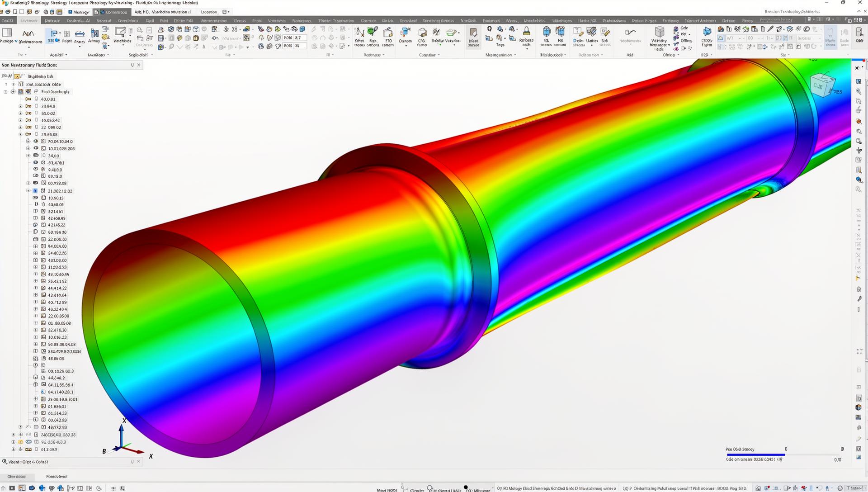This screenshot has height=492, width=868.
Task: Click the 'Matchboks' ribbon tool icon
Action: [x=121, y=32]
